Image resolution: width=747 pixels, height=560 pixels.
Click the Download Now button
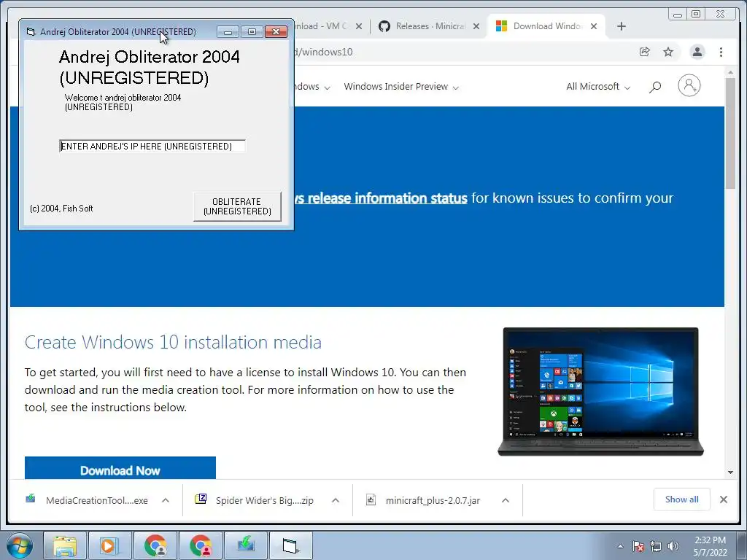(x=120, y=468)
